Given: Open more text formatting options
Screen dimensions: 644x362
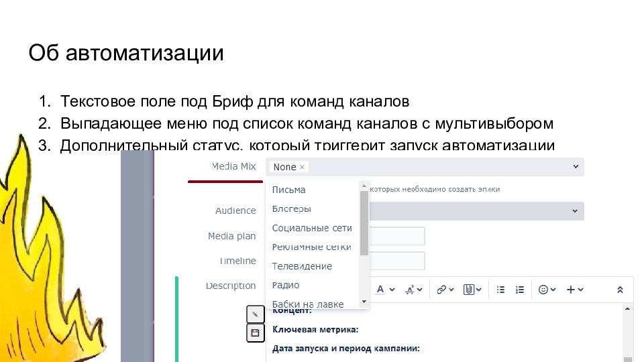Looking at the screenshot, I should pyautogui.click(x=414, y=290).
